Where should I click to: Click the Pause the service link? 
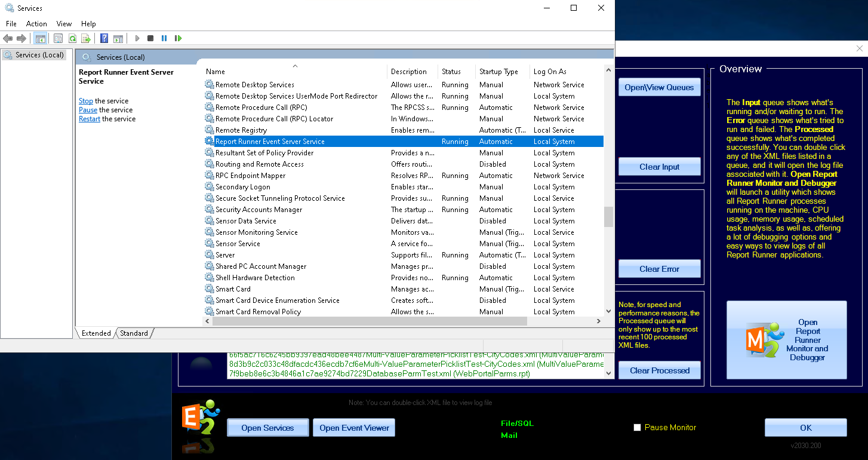tap(88, 110)
